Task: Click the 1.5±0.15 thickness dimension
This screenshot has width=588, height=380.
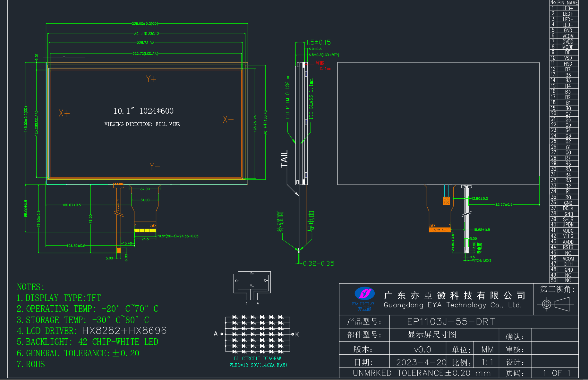Action: click(x=318, y=42)
